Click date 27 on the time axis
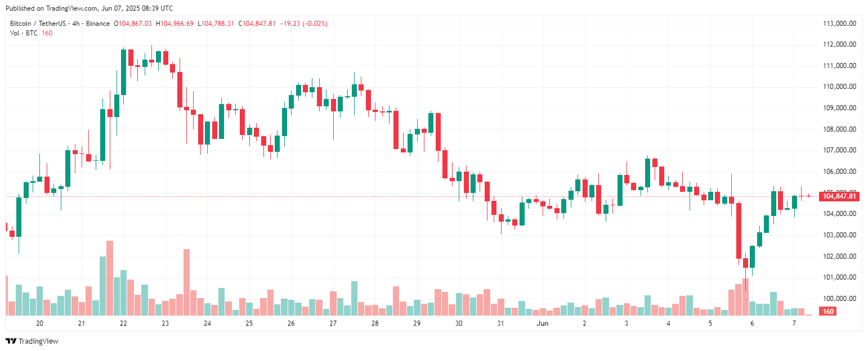The width and height of the screenshot is (868, 351). click(333, 323)
